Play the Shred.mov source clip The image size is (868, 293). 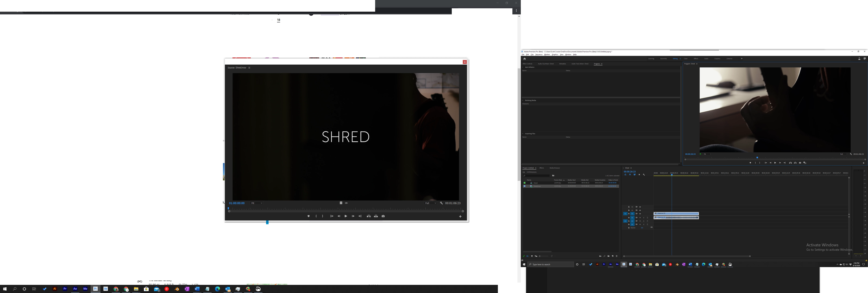346,216
